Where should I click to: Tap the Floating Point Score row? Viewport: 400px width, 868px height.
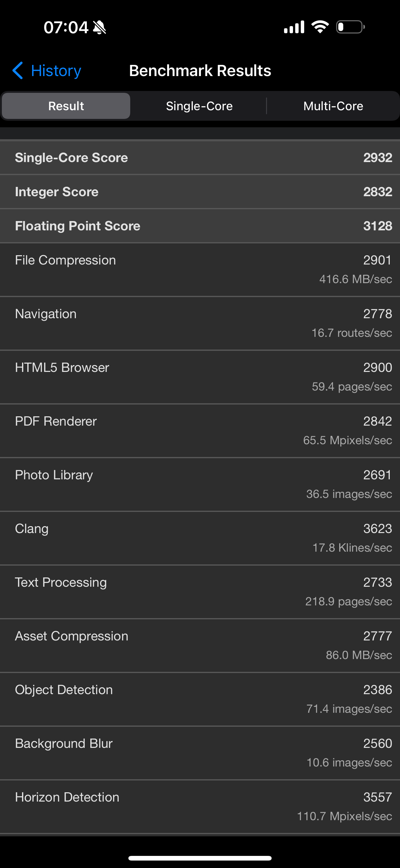[x=200, y=226]
